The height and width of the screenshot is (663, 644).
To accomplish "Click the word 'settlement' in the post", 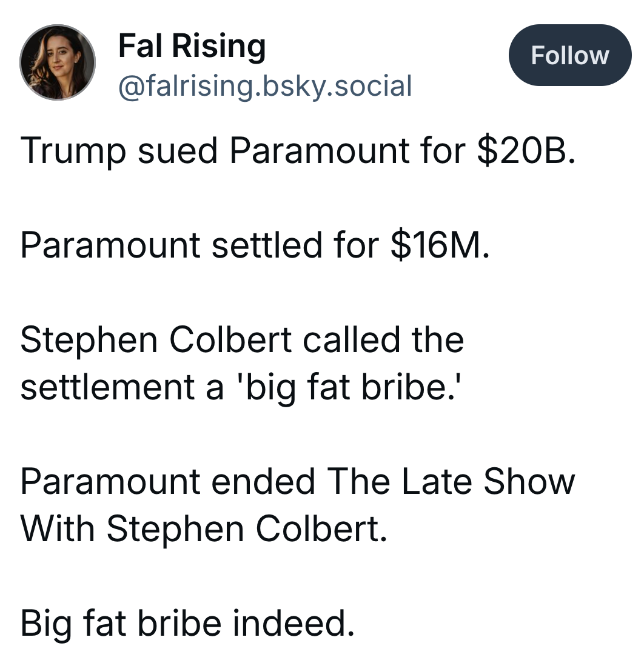I will pyautogui.click(x=107, y=387).
